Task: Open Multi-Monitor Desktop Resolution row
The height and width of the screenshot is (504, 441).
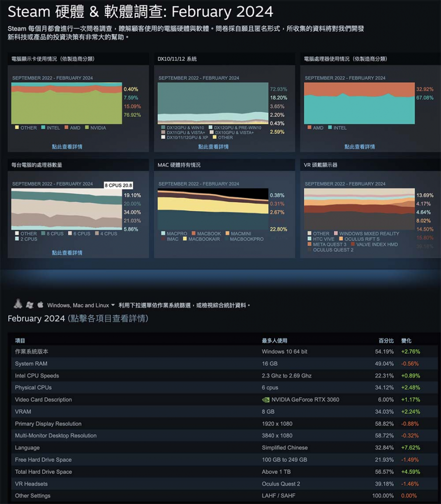Action: coord(224,436)
